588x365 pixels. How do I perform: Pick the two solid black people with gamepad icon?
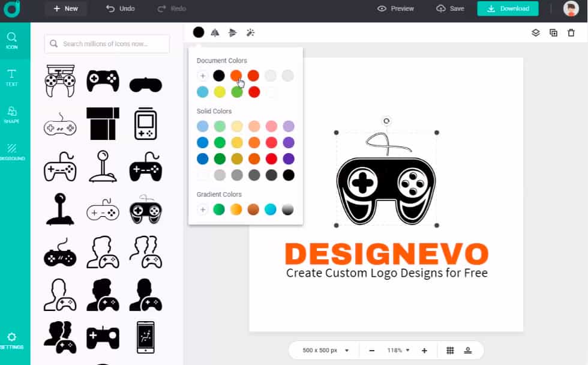click(x=60, y=337)
